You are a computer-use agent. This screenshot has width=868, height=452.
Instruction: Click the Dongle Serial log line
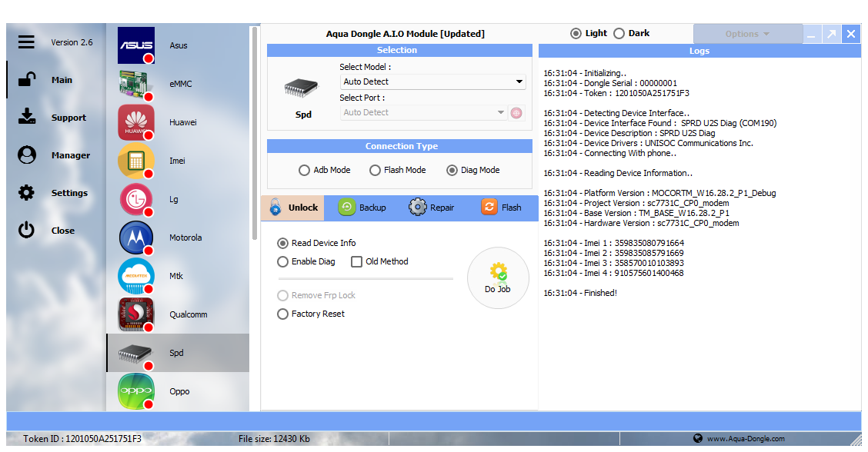point(610,83)
